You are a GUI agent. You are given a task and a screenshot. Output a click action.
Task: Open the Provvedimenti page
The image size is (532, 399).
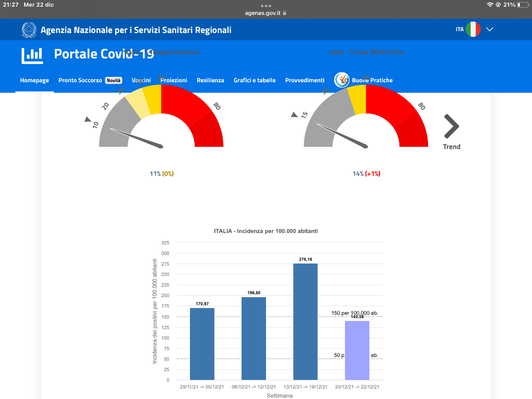pyautogui.click(x=305, y=80)
